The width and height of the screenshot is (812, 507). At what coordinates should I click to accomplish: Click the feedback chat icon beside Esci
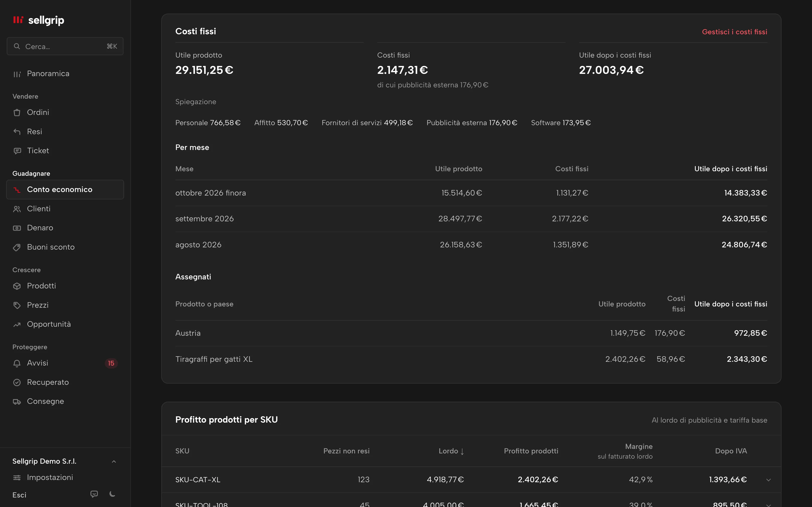[94, 494]
